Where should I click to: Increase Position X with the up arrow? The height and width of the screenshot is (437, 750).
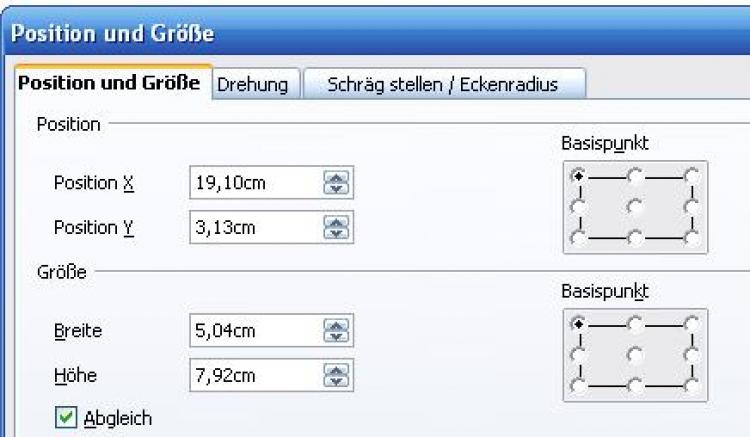pyautogui.click(x=337, y=178)
